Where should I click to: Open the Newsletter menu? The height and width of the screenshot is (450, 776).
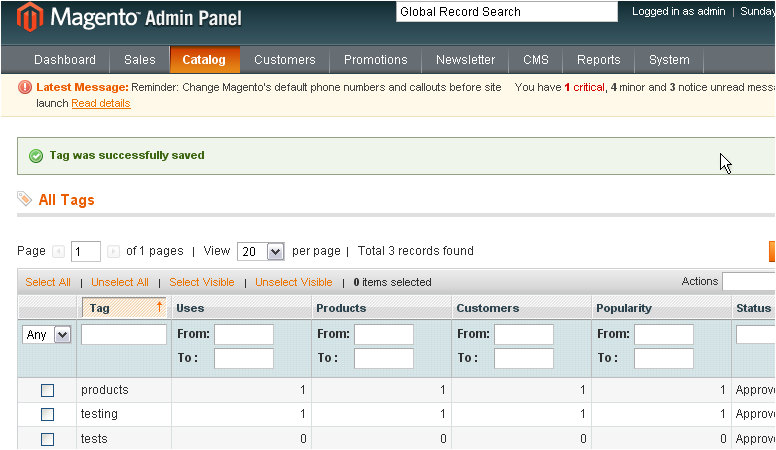(x=465, y=60)
